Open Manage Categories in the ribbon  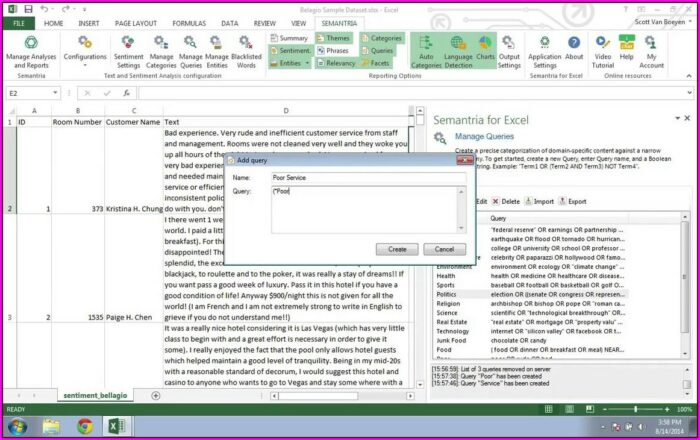[x=161, y=53]
